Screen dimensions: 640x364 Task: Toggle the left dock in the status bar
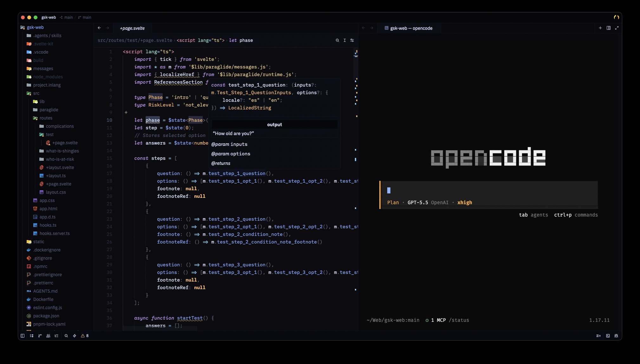(23, 336)
